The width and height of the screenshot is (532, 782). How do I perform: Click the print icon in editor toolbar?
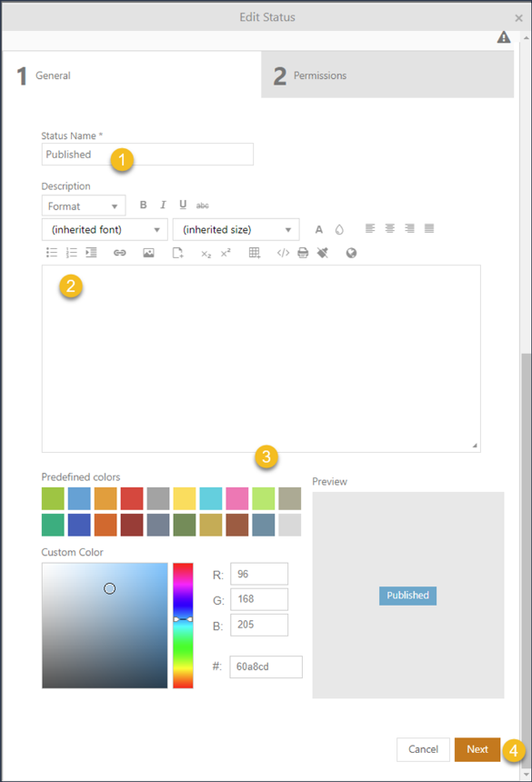pyautogui.click(x=303, y=253)
